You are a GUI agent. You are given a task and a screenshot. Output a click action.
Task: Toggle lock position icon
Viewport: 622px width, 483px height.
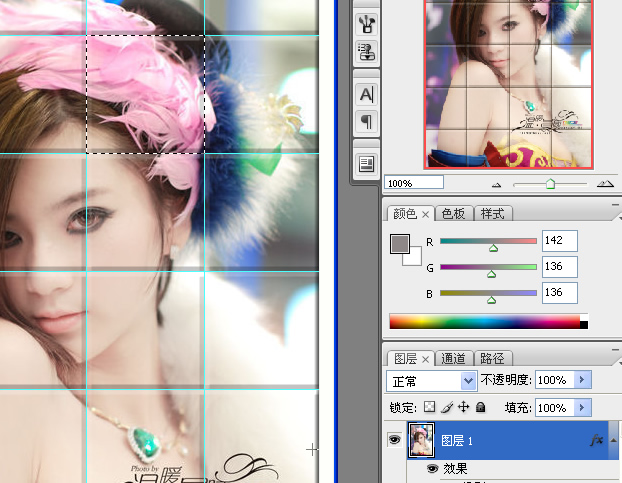point(463,407)
